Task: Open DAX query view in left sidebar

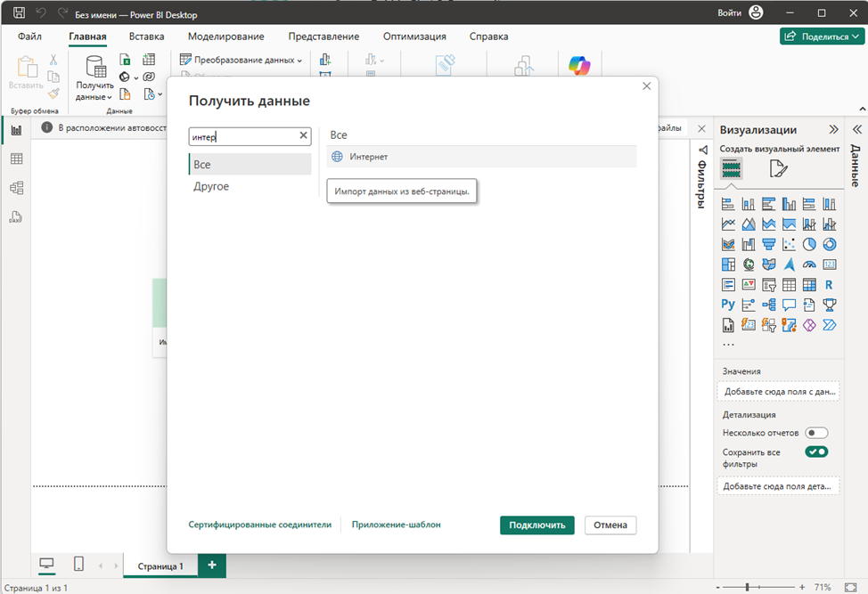Action: coord(15,216)
